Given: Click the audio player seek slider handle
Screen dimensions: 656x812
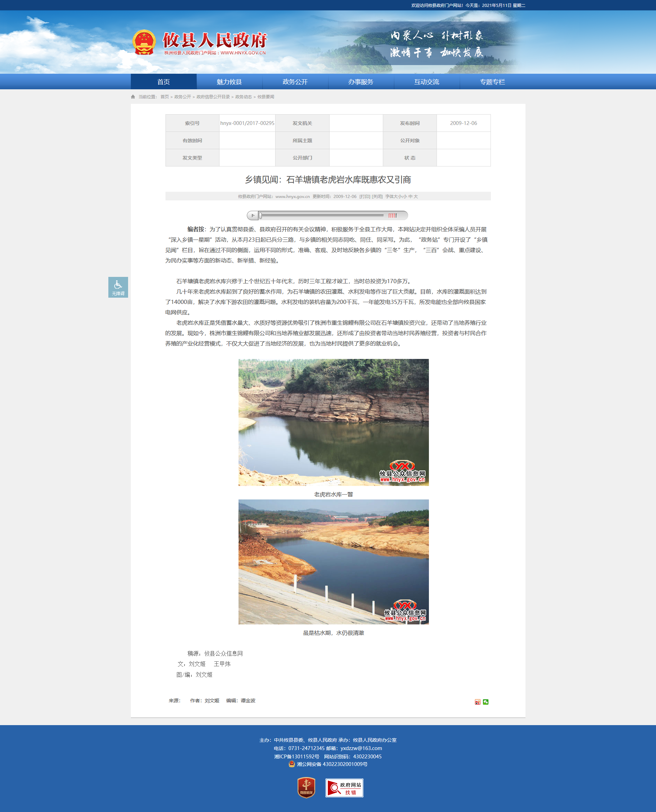Looking at the screenshot, I should pyautogui.click(x=260, y=215).
